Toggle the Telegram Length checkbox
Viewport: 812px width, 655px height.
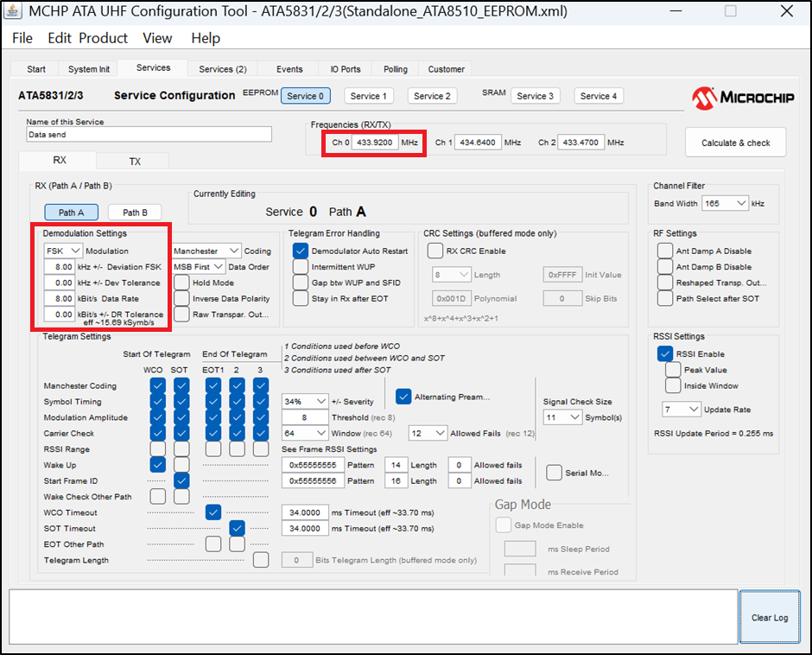point(261,560)
